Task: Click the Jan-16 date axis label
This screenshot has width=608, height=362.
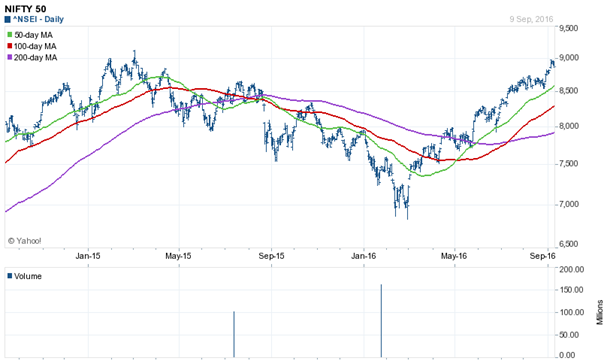Action: pos(364,256)
